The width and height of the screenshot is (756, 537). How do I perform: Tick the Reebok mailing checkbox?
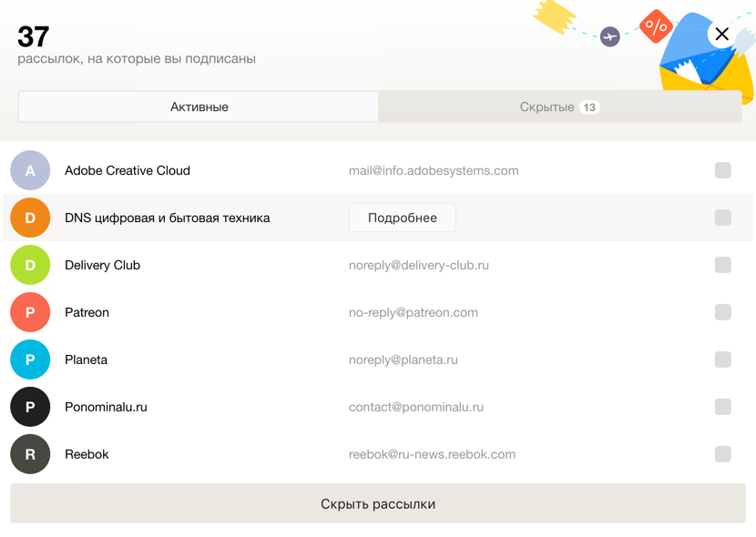coord(722,454)
